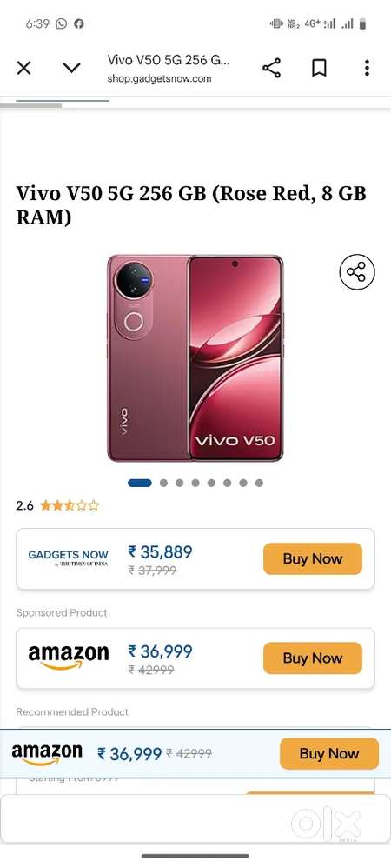This screenshot has width=391, height=868.
Task: Buy Now from Gadgets Now at ₹35,889
Action: pos(313,558)
